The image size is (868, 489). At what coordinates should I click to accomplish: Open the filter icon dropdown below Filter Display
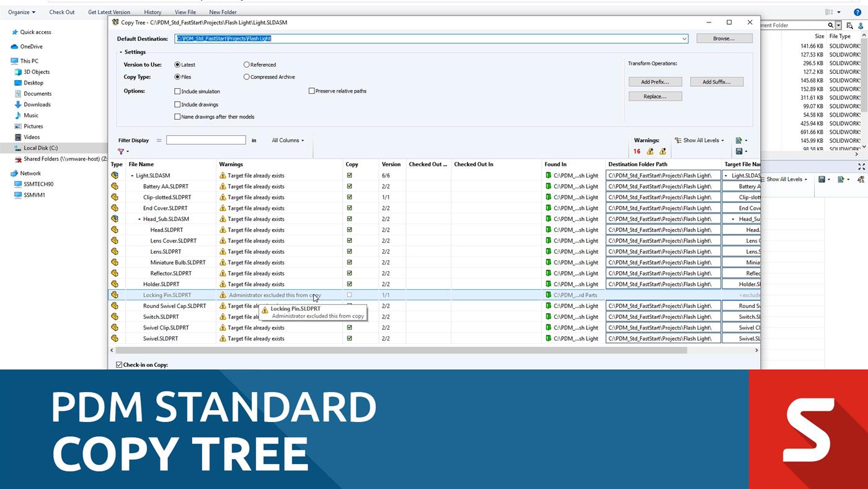122,151
